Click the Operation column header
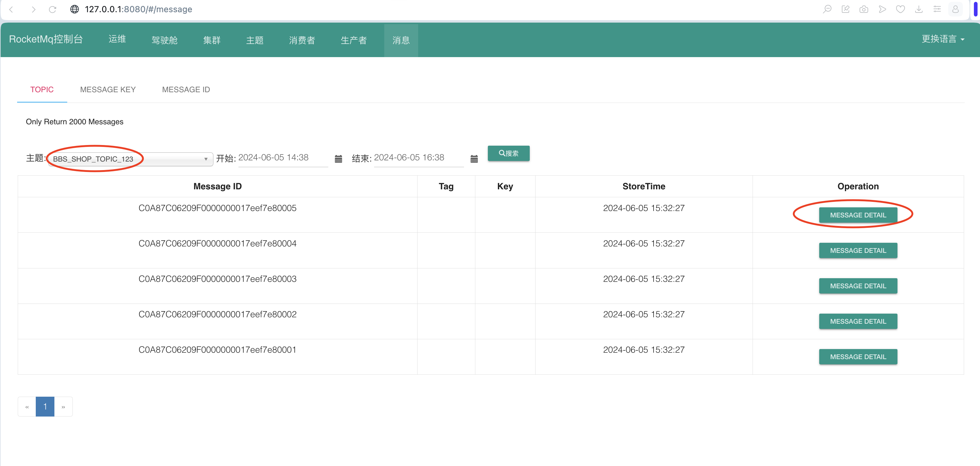 (858, 186)
